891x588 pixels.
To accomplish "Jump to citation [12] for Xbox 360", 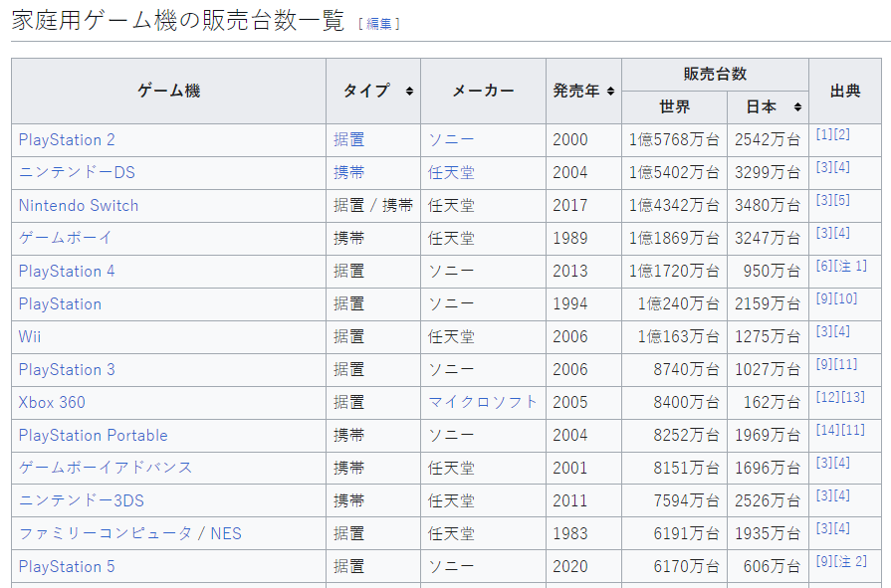I will pos(827,397).
